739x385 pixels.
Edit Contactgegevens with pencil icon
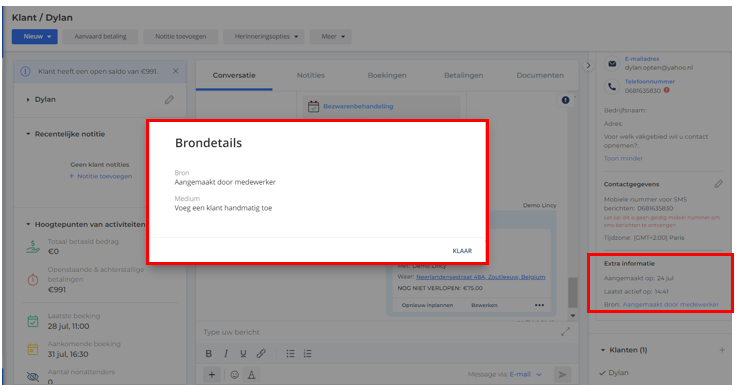coord(718,184)
